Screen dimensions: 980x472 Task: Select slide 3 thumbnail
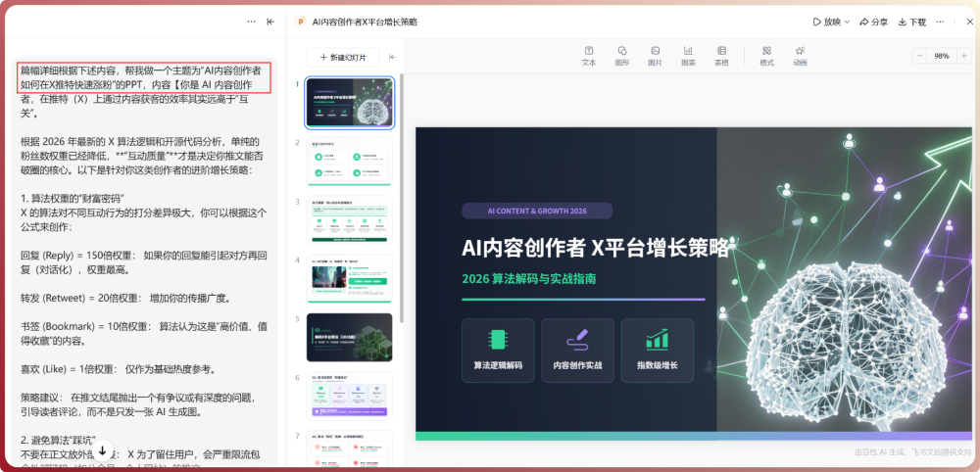pos(350,219)
